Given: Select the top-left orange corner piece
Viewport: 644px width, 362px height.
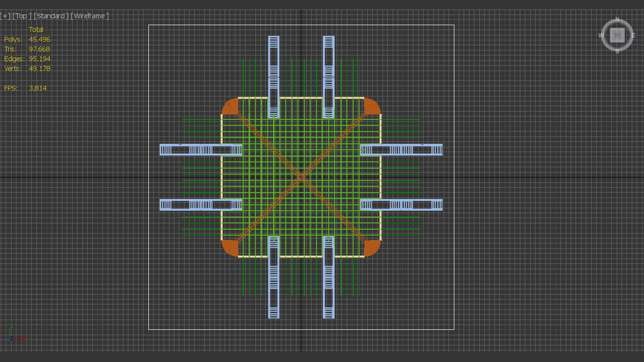Looking at the screenshot, I should (231, 106).
